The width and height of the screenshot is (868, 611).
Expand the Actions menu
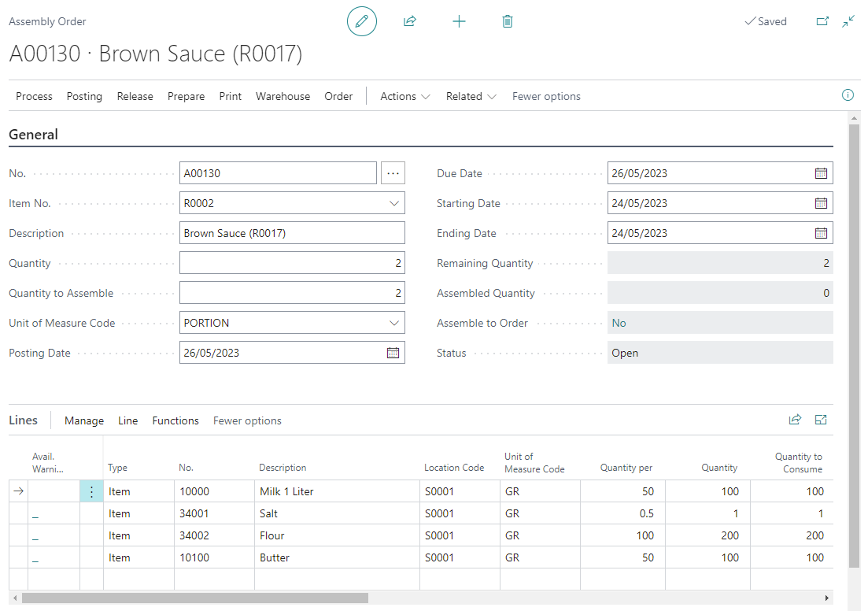(x=404, y=96)
